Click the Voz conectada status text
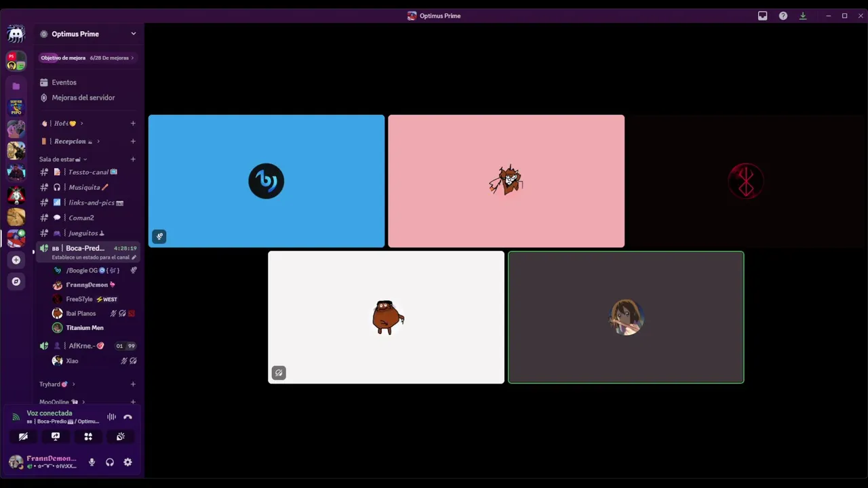 [50, 413]
